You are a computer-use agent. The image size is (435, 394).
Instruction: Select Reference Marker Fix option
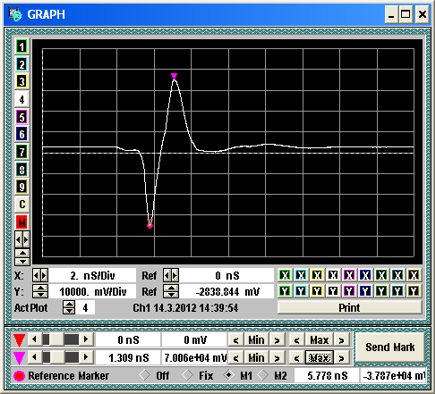188,375
